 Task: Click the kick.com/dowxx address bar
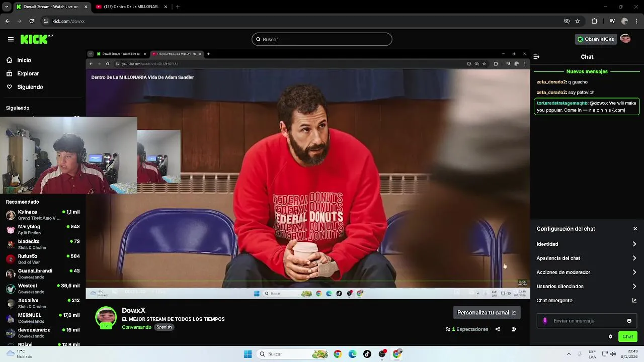coord(302,21)
